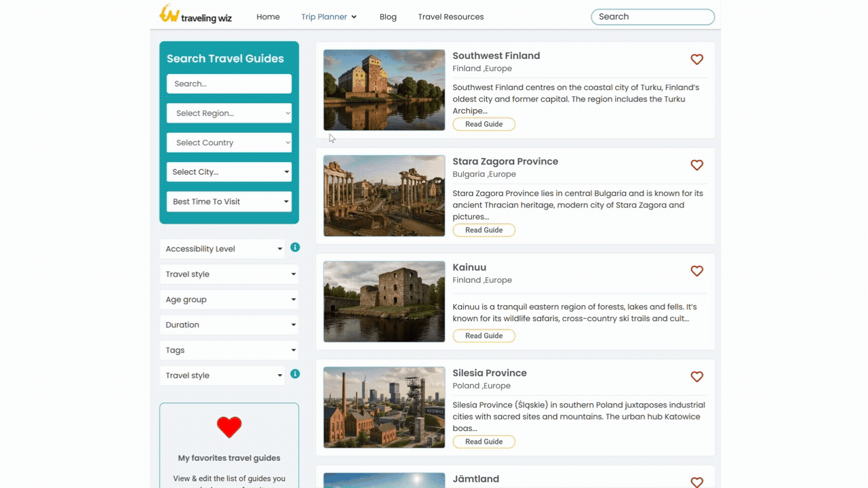Click the red heart in My favorites panel
Viewport: 868px width, 488px height.
(x=229, y=427)
